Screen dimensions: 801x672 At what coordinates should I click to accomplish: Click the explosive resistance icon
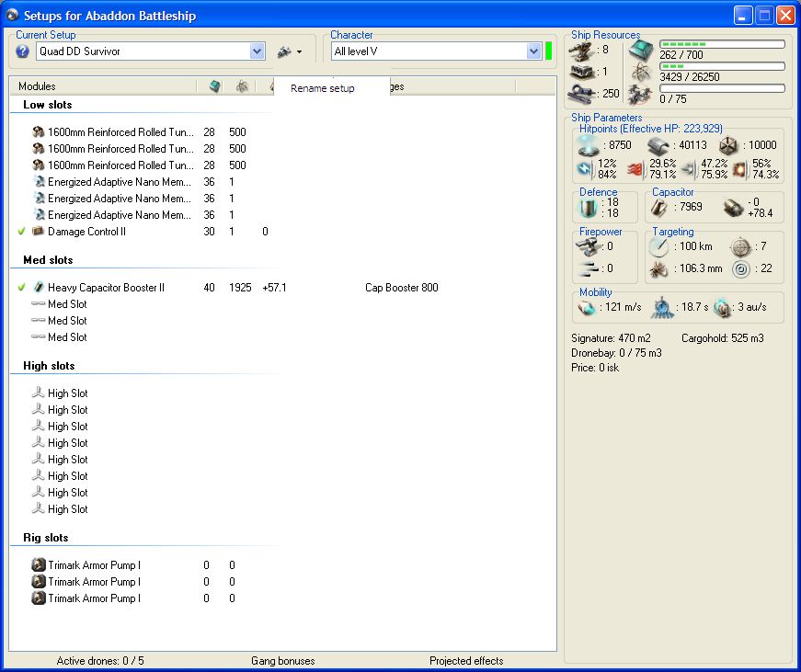point(739,169)
